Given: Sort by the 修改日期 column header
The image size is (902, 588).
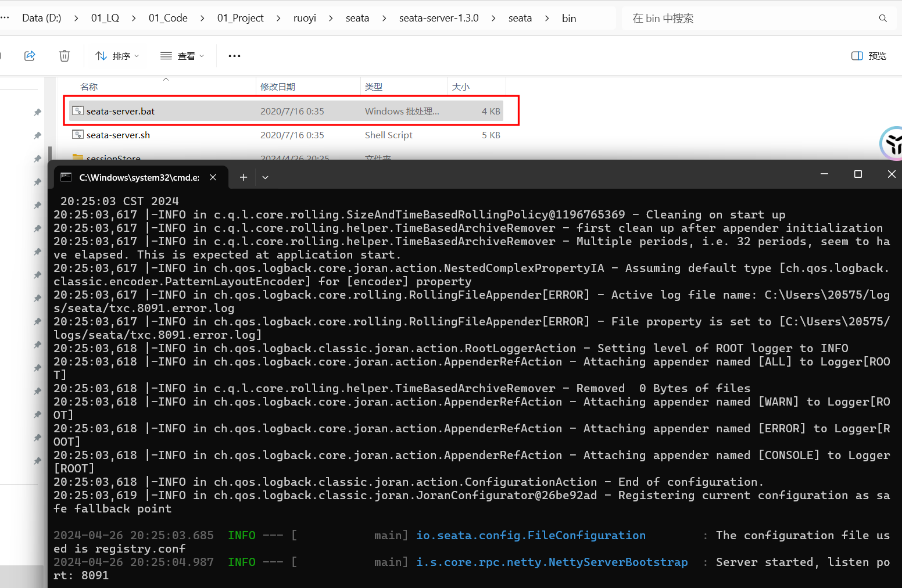Looking at the screenshot, I should [x=278, y=87].
